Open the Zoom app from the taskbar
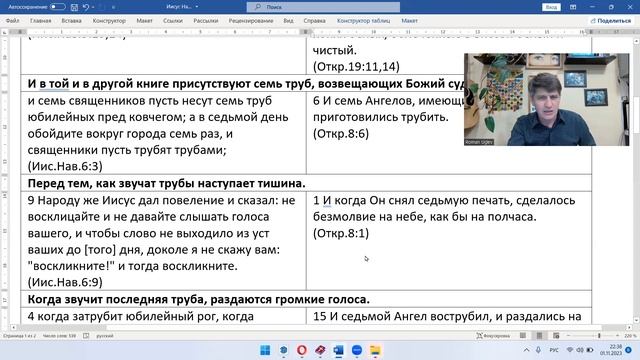The height and width of the screenshot is (360, 640). click(x=357, y=350)
